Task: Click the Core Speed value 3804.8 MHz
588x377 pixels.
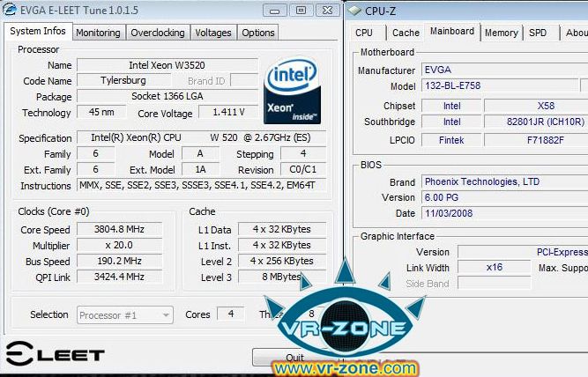Action: click(119, 229)
